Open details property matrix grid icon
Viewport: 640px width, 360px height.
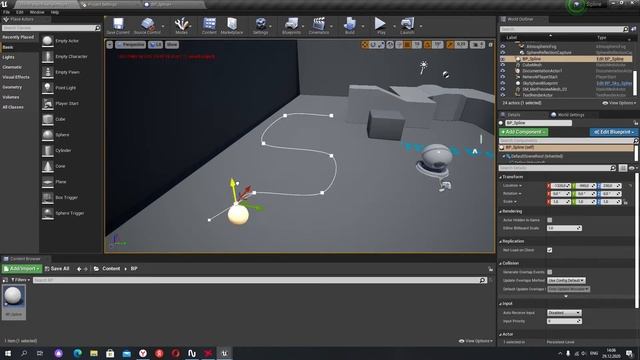pyautogui.click(x=623, y=168)
